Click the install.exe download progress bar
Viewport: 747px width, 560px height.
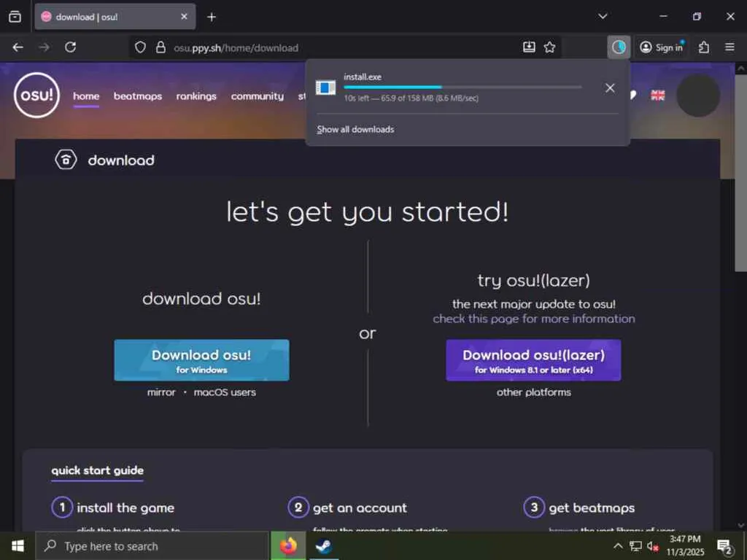click(x=462, y=87)
